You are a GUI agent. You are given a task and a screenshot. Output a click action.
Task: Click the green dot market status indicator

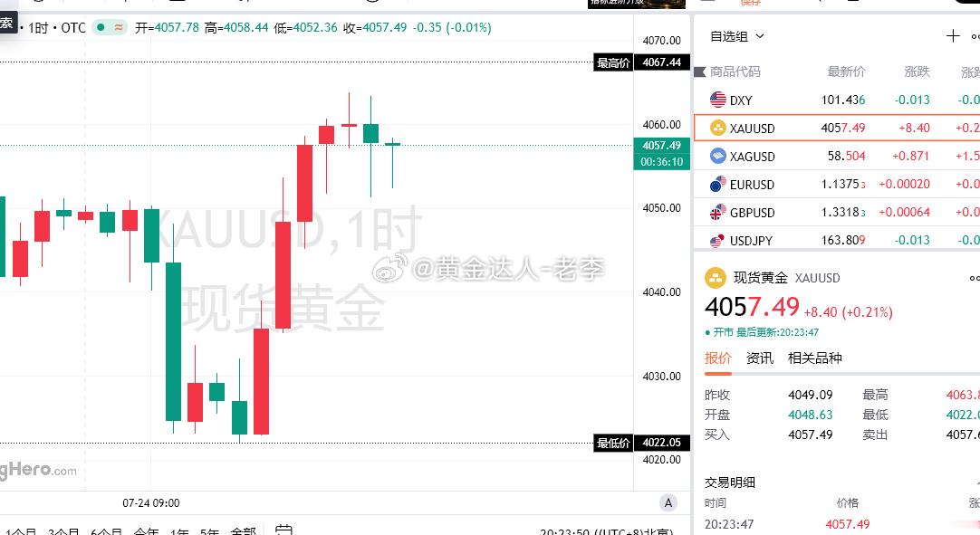coord(101,27)
